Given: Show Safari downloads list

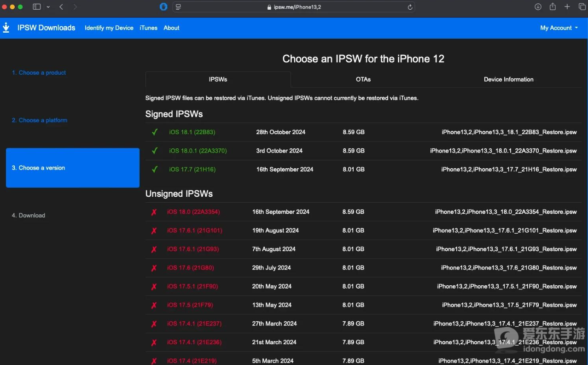Looking at the screenshot, I should (538, 7).
